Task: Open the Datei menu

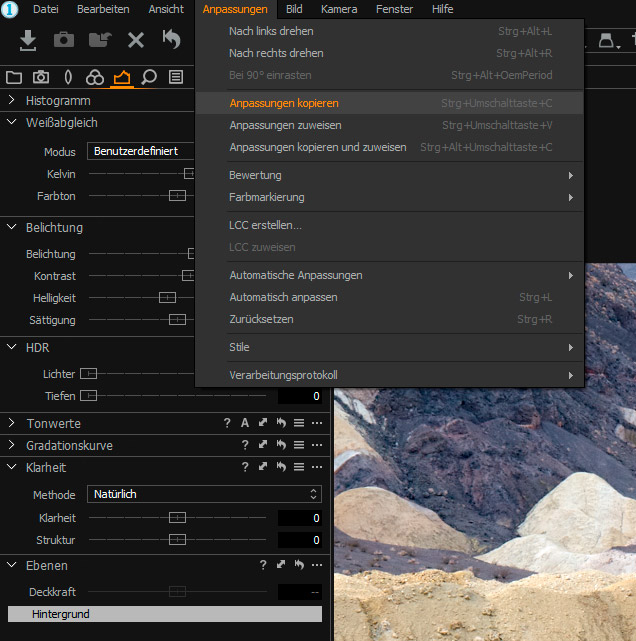Action: click(x=46, y=9)
